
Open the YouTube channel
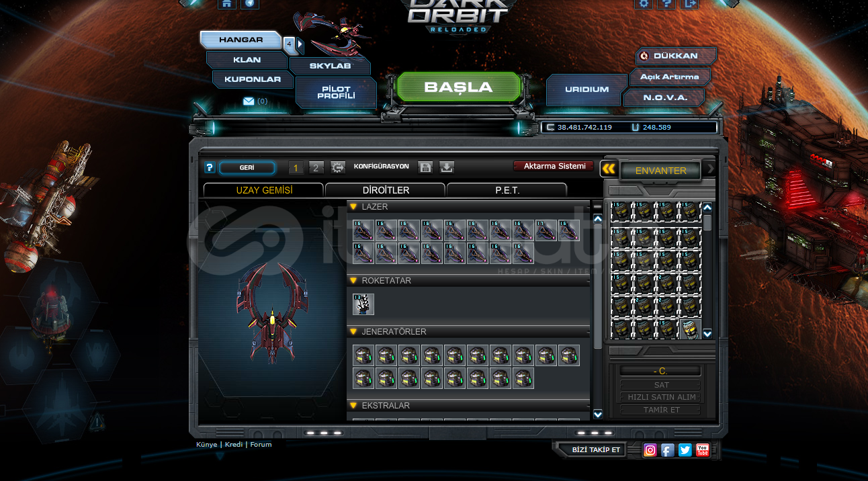[702, 450]
